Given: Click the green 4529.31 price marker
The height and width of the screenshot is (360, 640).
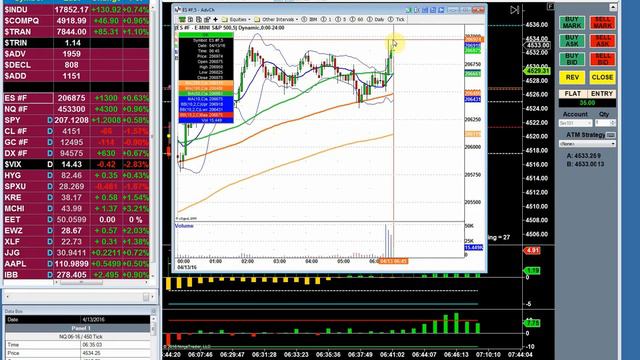Looking at the screenshot, I should (x=537, y=71).
